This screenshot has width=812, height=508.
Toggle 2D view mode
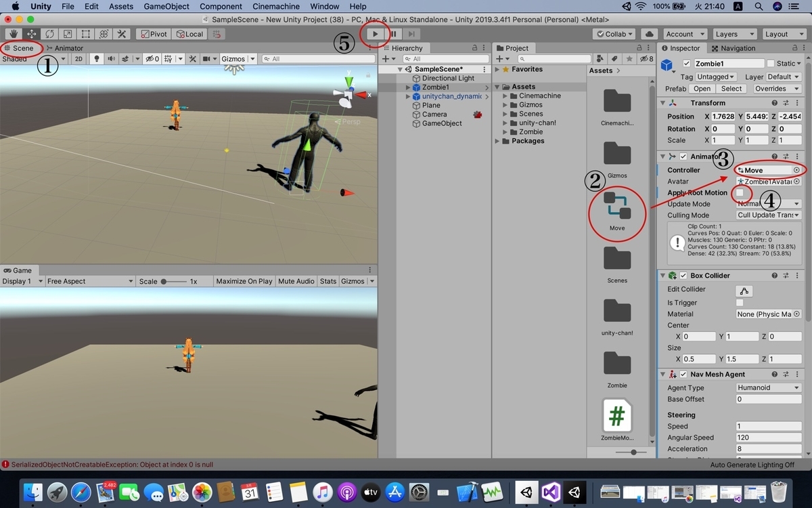click(x=78, y=59)
